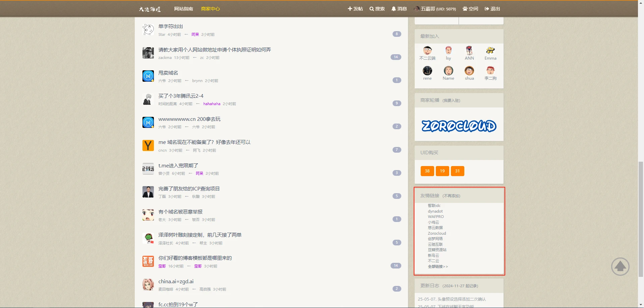Open 空间 paw icon in navbar
The width and height of the screenshot is (644, 308).
tap(465, 9)
